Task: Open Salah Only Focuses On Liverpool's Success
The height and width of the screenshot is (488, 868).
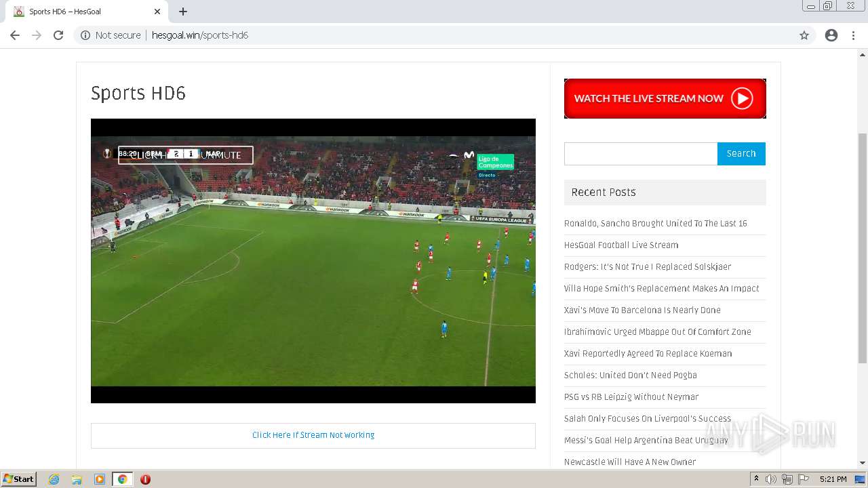Action: [x=648, y=418]
